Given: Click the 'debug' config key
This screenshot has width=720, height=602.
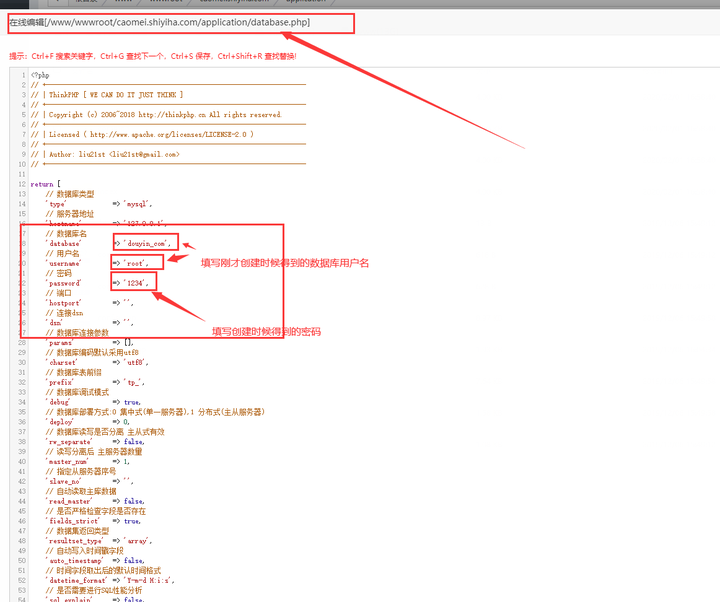Looking at the screenshot, I should (x=58, y=402).
